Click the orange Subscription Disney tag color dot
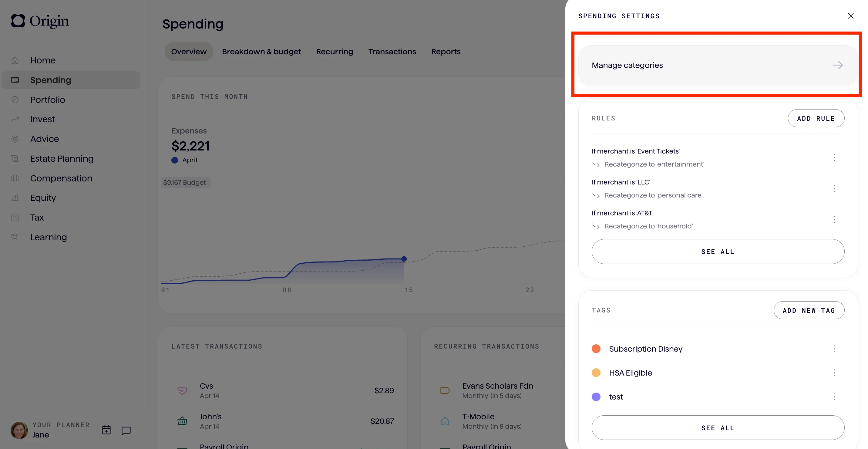 pos(596,349)
